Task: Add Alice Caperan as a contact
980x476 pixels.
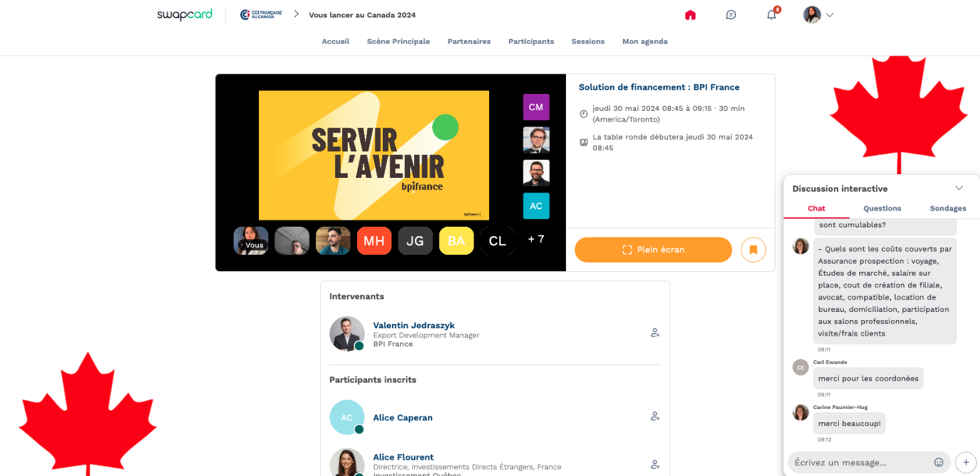Action: pos(654,416)
